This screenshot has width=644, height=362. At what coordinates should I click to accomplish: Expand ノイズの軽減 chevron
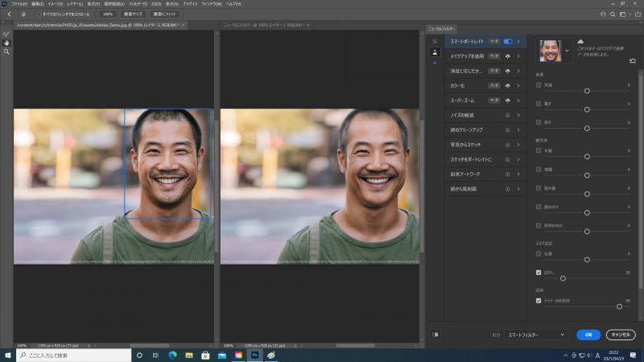[518, 115]
